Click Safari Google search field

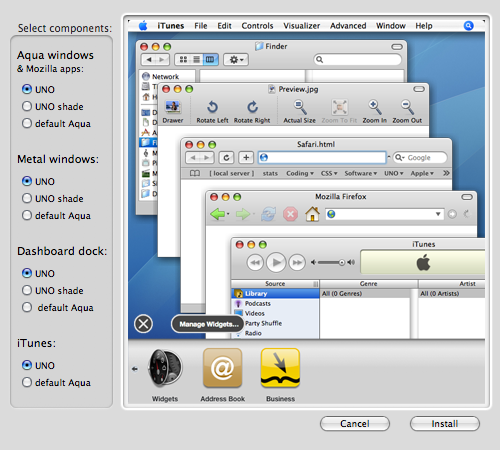click(x=420, y=157)
